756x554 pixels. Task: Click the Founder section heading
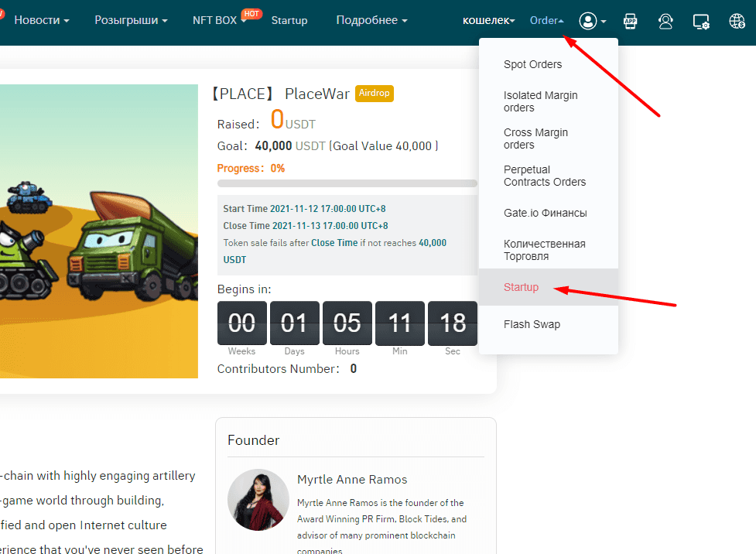click(x=253, y=440)
